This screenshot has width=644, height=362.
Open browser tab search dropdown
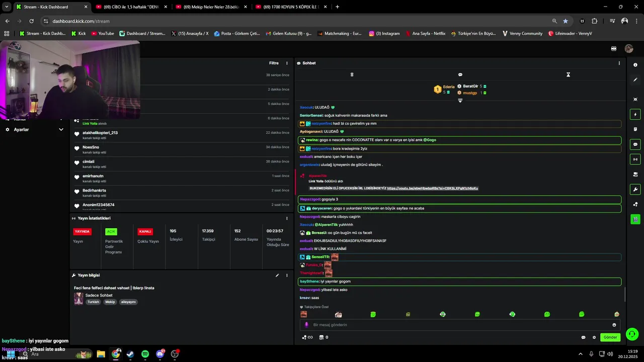click(7, 7)
